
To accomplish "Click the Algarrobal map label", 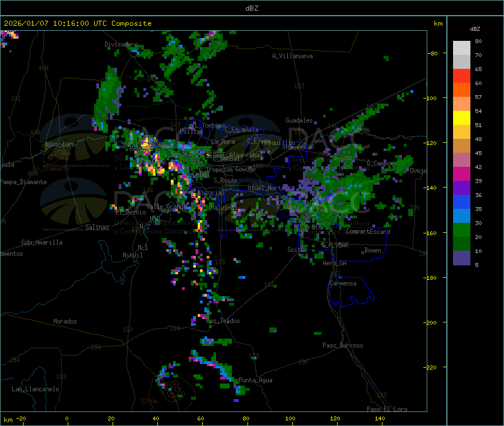I will (x=246, y=155).
